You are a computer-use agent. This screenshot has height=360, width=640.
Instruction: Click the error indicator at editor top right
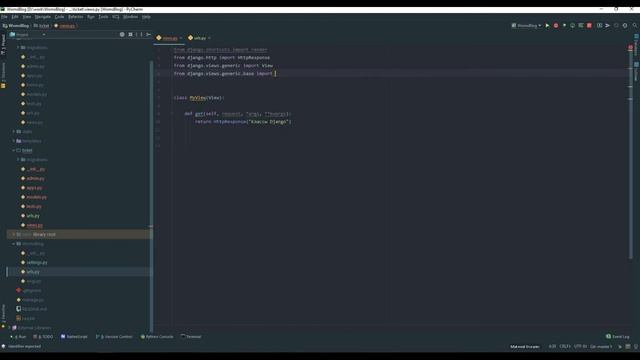coord(630,48)
